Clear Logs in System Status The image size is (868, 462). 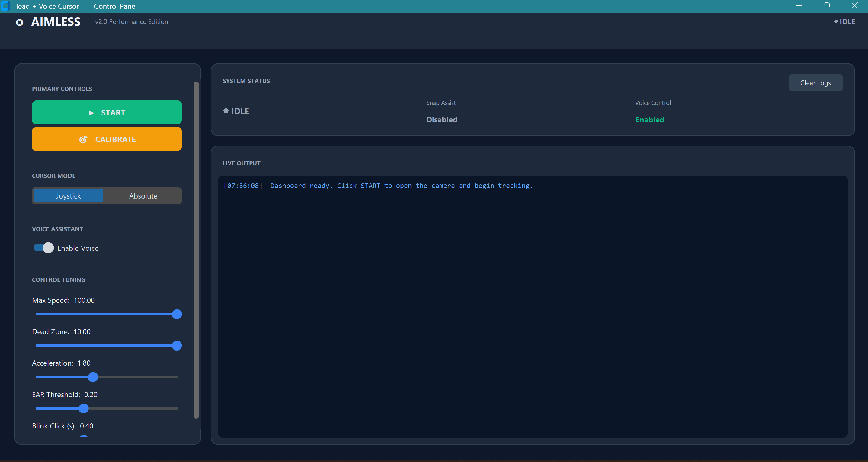(815, 83)
